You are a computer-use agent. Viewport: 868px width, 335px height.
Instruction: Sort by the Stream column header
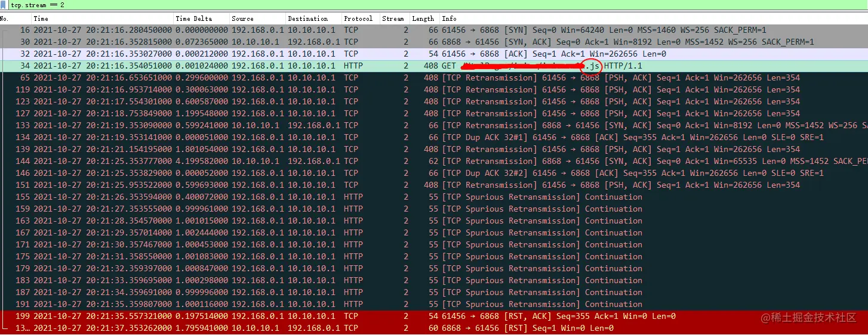(x=395, y=18)
